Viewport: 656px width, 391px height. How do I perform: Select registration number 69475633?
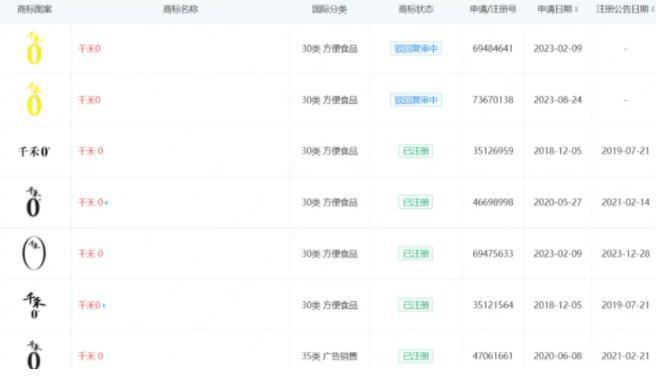pos(493,253)
